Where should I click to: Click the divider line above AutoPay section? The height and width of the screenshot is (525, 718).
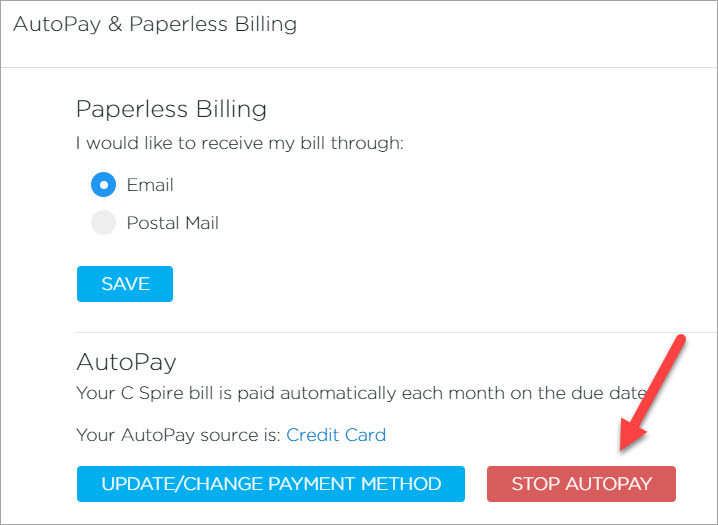click(x=395, y=332)
